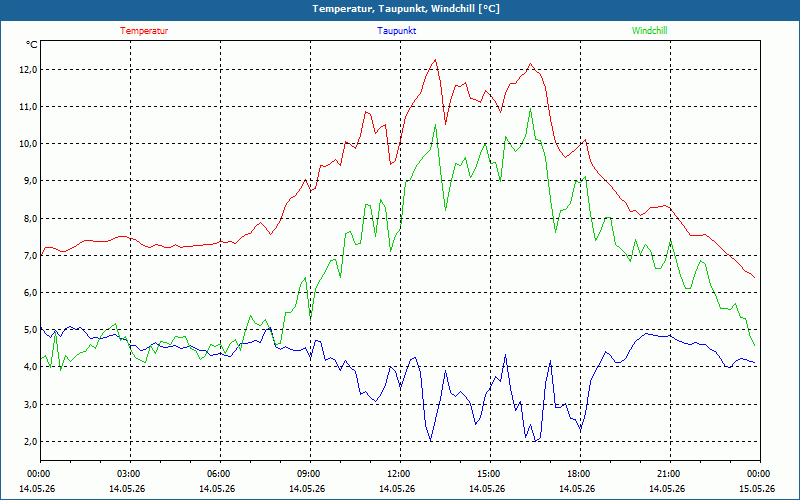Click the 4,0 y-axis value
This screenshot has width=800, height=500.
30,367
